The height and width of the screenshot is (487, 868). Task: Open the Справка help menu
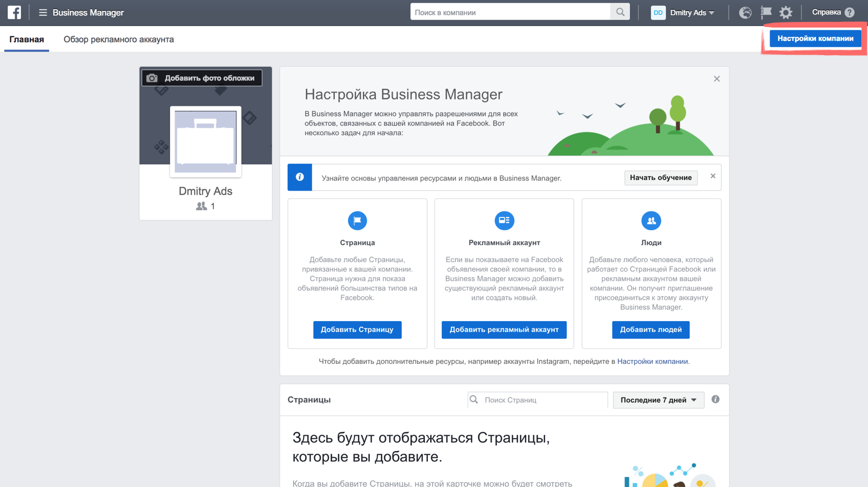tap(833, 12)
